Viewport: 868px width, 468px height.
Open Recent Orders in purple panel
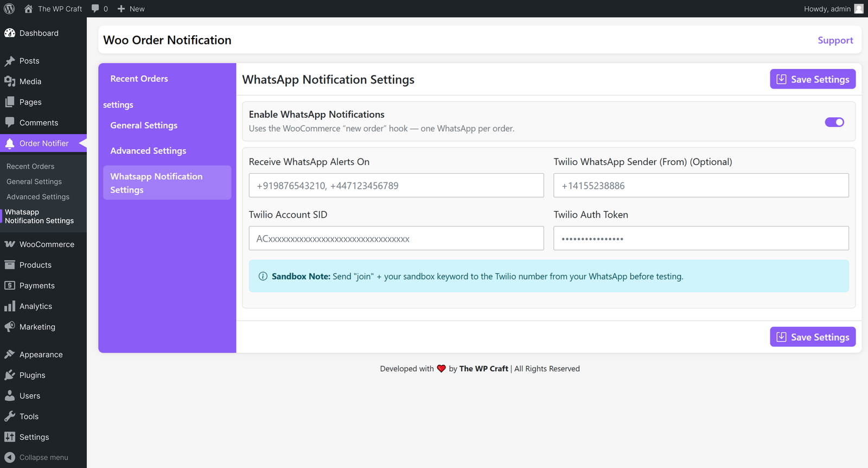point(139,79)
